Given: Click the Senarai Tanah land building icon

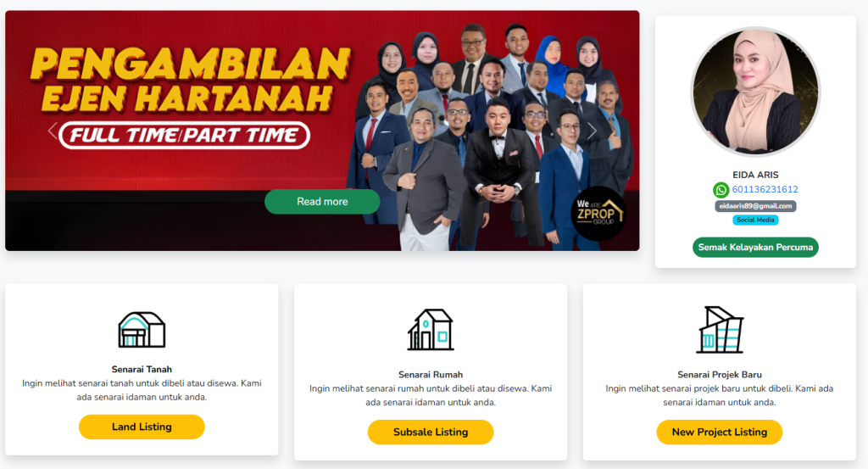Looking at the screenshot, I should 142,329.
